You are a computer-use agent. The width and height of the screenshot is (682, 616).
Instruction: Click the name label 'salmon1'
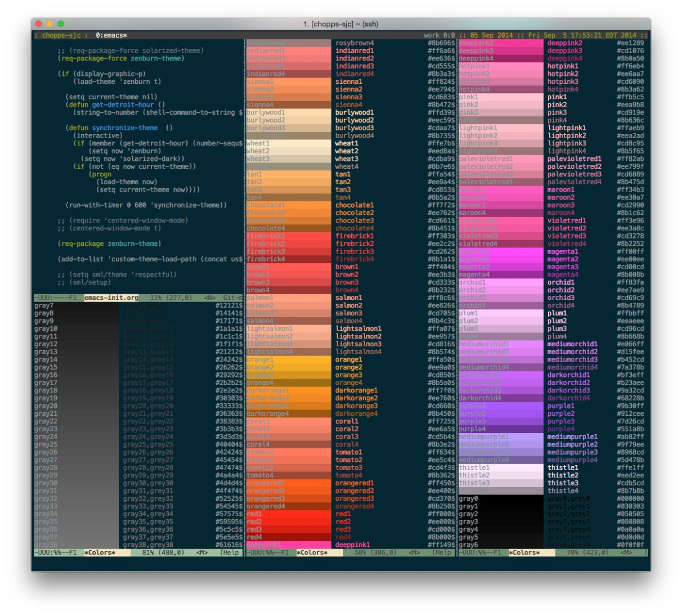click(x=349, y=298)
